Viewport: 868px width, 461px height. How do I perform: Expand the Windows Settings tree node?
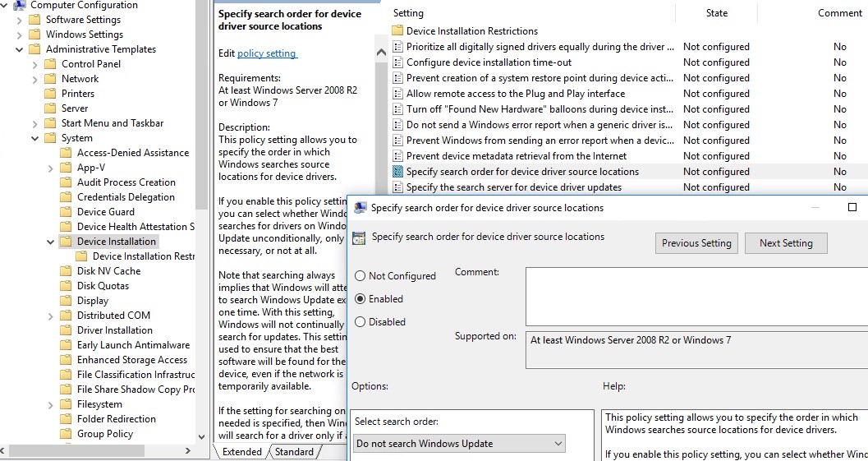click(x=20, y=35)
